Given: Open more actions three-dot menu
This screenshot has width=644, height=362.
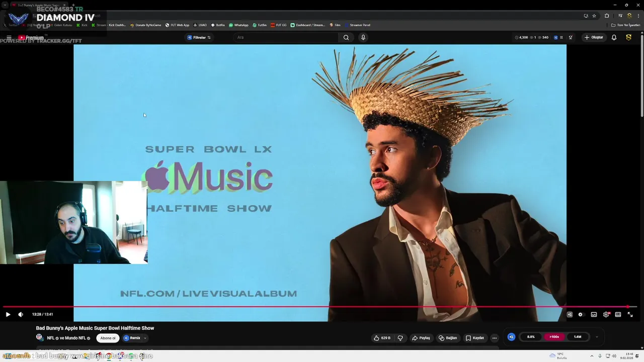Looking at the screenshot, I should 495,338.
